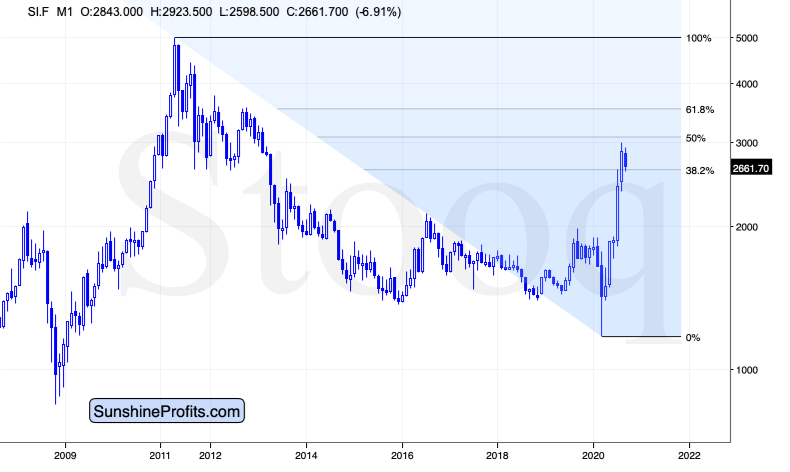The width and height of the screenshot is (790, 472).
Task: Click the O:2843.000 open value
Action: (111, 12)
